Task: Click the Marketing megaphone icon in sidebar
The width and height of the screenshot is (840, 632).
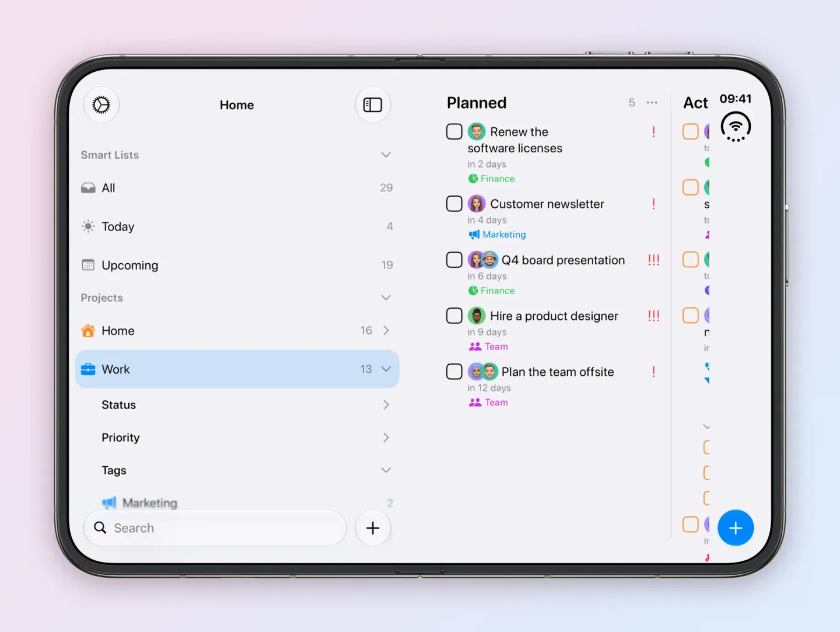Action: pos(109,503)
